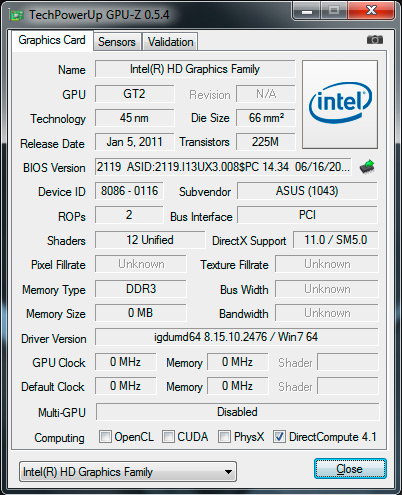Click the Die Size value 66 mm²
Screen dimensions: 402x495
(266, 118)
